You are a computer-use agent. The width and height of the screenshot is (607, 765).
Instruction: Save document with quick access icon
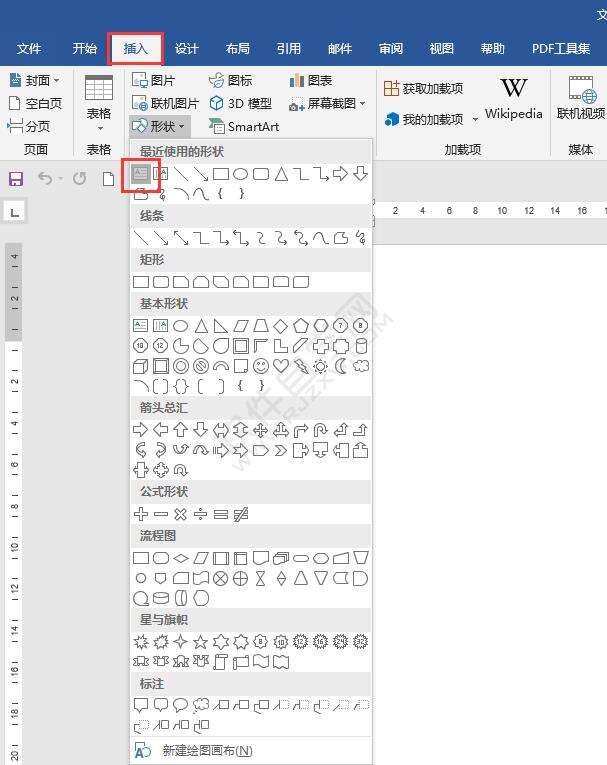[x=16, y=179]
